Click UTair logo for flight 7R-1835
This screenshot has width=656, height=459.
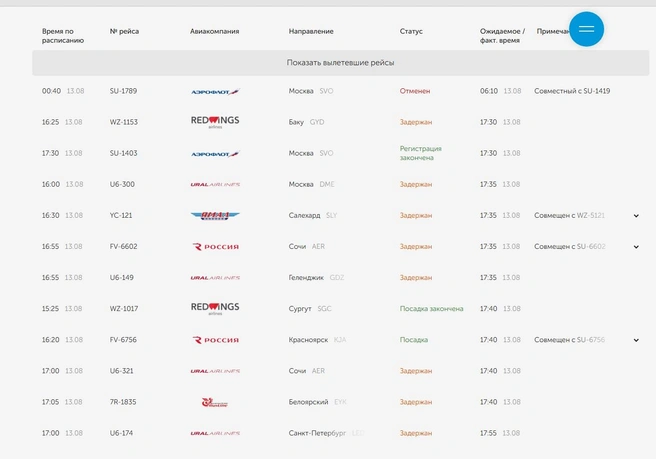coord(215,403)
